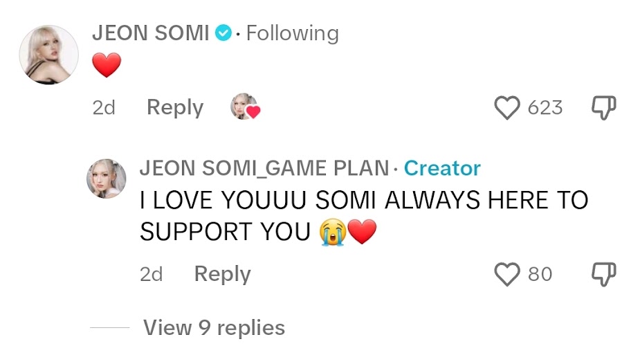This screenshot has width=640, height=364.
Task: Open the JEON SOMI_GAME PLAN username link
Action: point(264,168)
